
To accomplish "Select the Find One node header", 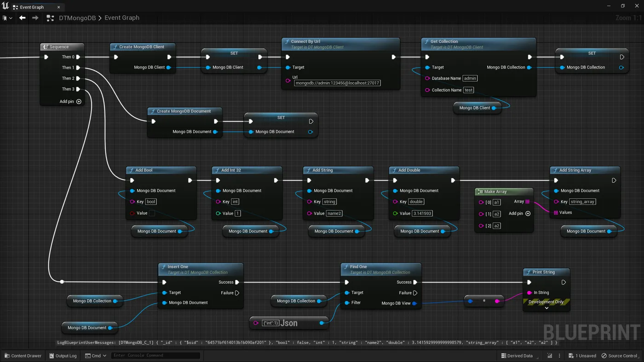I will pyautogui.click(x=381, y=269).
